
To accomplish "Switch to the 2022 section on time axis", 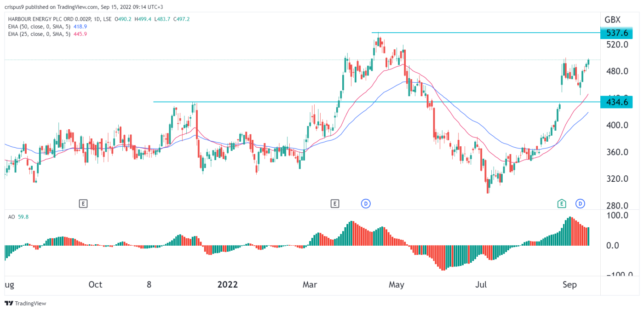I will point(227,285).
